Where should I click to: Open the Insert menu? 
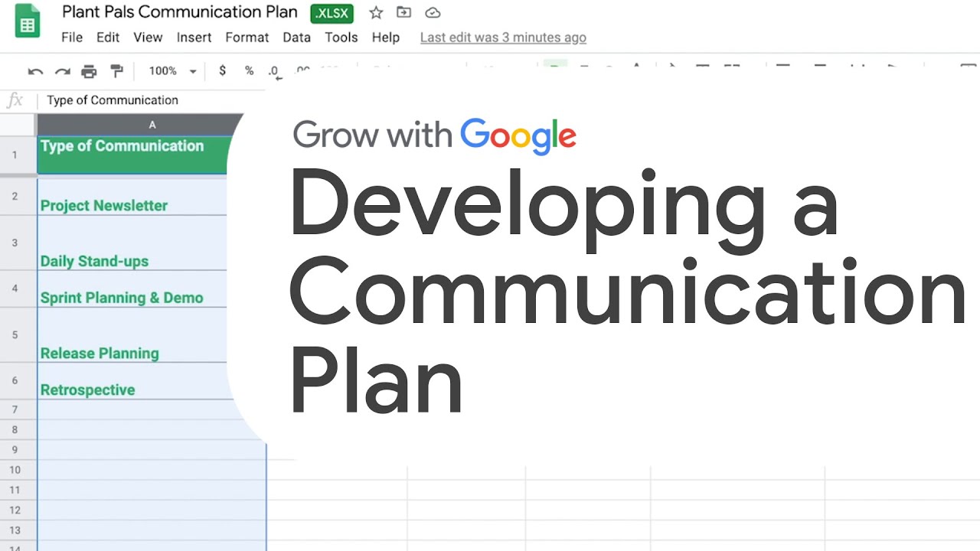[x=194, y=37]
